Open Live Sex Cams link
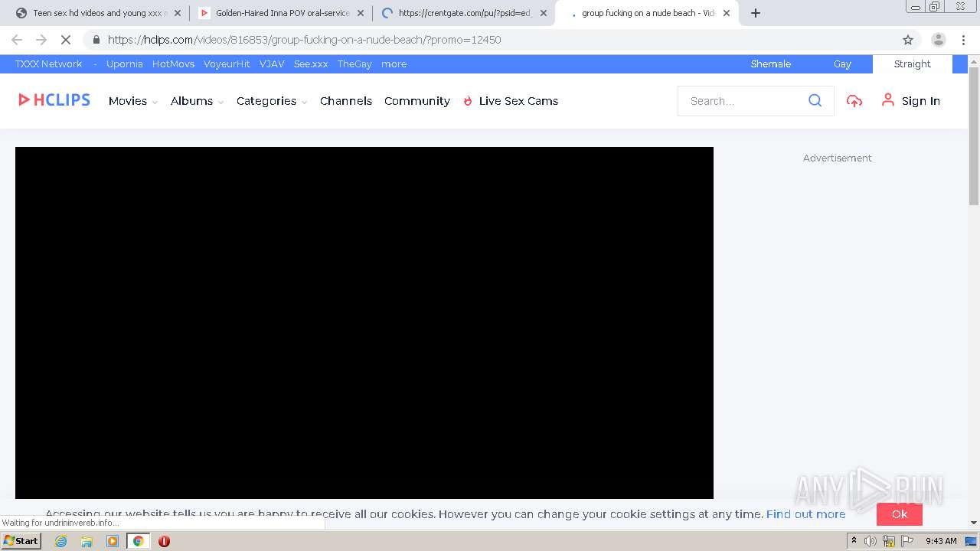This screenshot has width=980, height=551. (511, 101)
